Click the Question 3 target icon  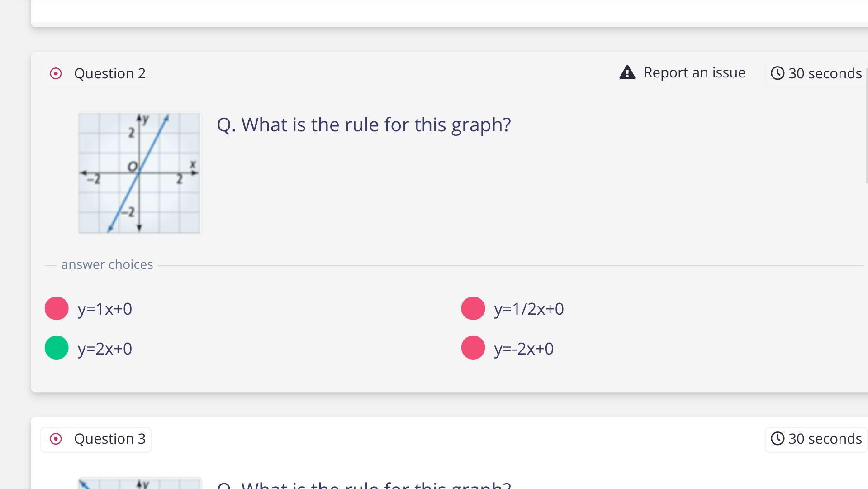click(56, 439)
